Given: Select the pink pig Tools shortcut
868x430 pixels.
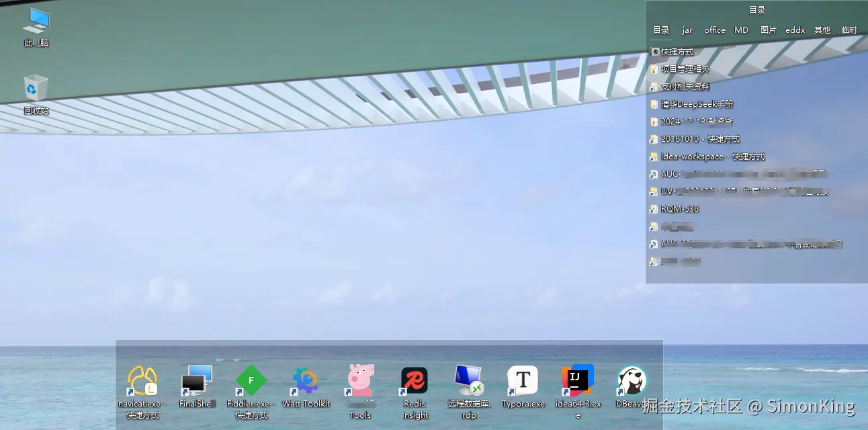Looking at the screenshot, I should [x=360, y=392].
